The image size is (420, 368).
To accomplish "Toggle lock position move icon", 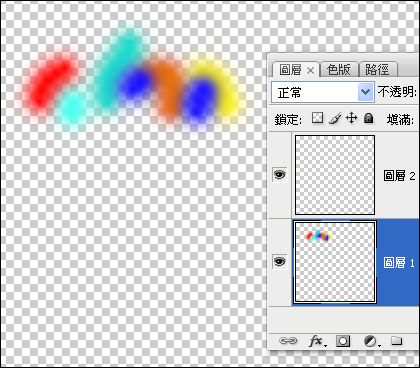I will (352, 118).
